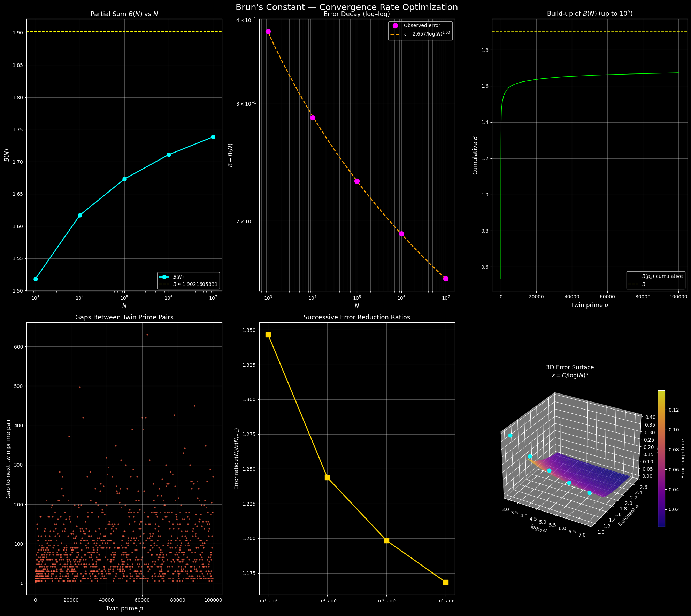Click the 'Successive Error Reduction Ratios' title
The width and height of the screenshot is (691, 616).
pyautogui.click(x=356, y=317)
